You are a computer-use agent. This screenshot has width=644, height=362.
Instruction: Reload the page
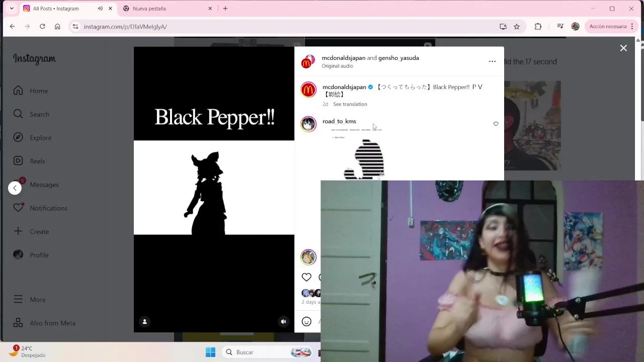tap(42, 27)
